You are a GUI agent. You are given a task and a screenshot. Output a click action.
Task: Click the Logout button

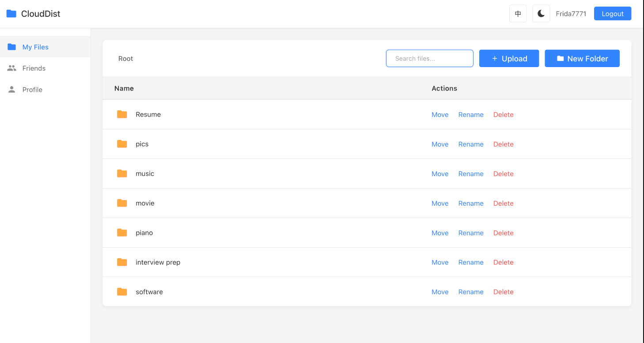pos(612,14)
